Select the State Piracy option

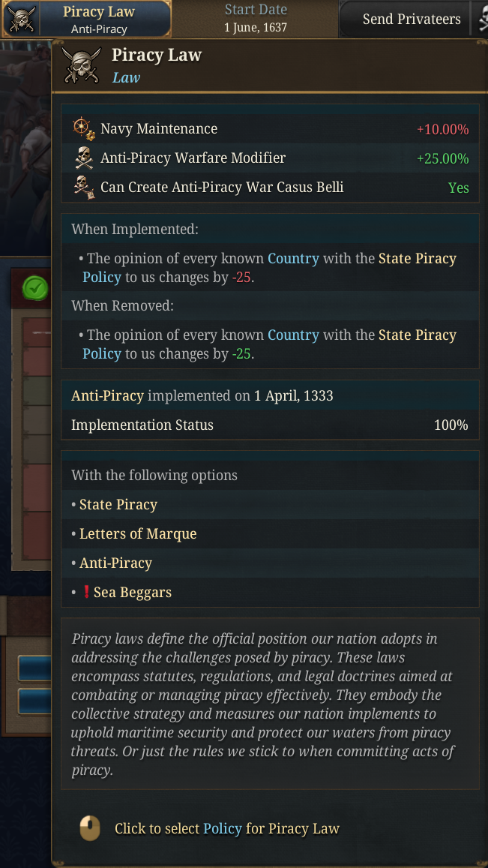point(118,505)
